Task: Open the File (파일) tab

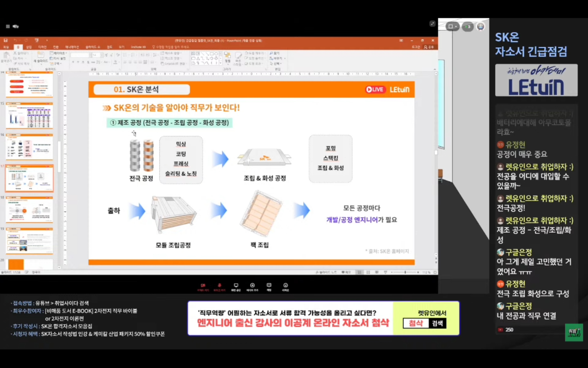Action: pyautogui.click(x=6, y=47)
